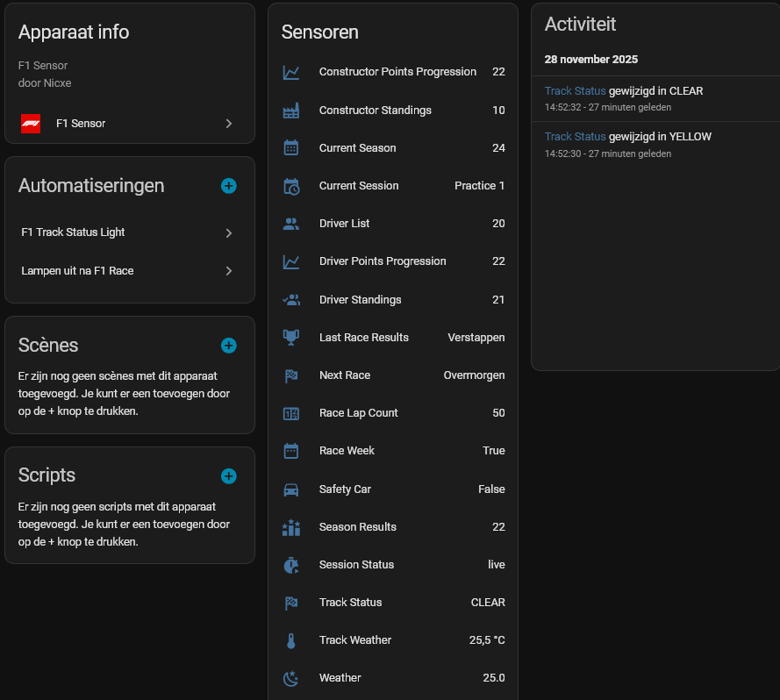Click the Driver List people icon
Viewport: 780px width, 700px height.
[291, 224]
